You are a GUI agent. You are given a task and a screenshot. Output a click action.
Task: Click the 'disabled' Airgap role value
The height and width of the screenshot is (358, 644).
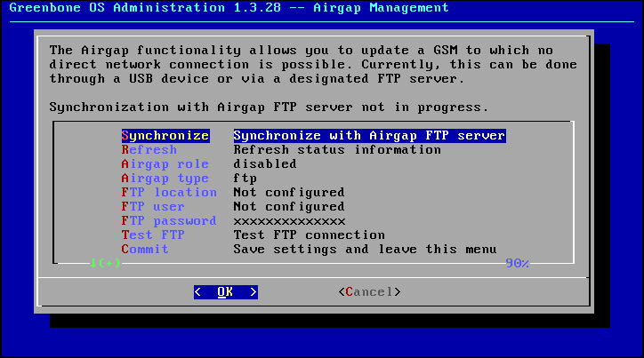tap(265, 164)
